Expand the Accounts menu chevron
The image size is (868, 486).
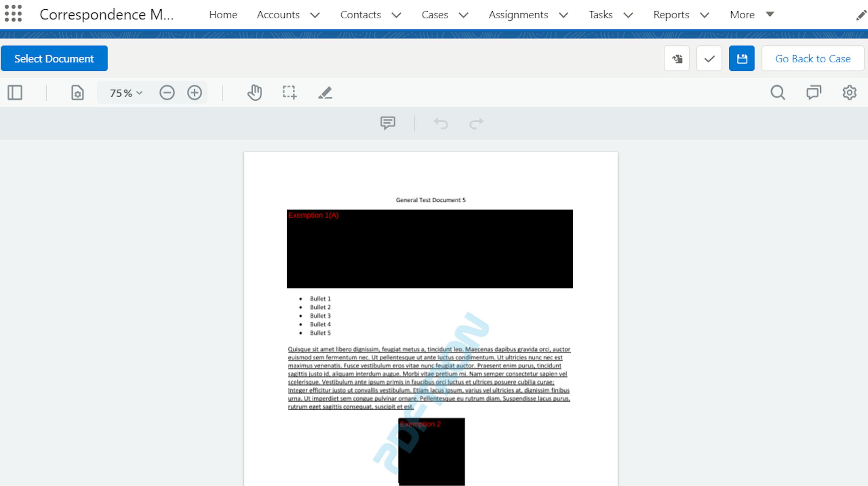coord(315,15)
